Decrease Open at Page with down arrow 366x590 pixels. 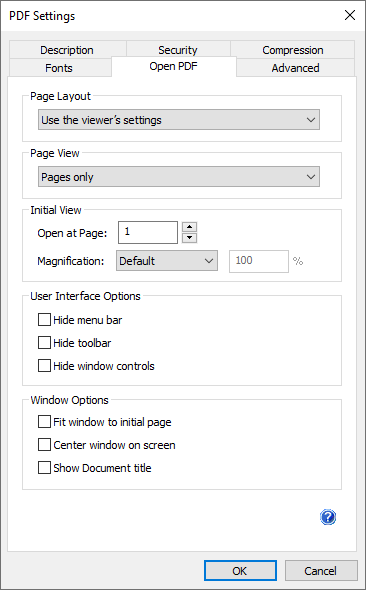[190, 238]
